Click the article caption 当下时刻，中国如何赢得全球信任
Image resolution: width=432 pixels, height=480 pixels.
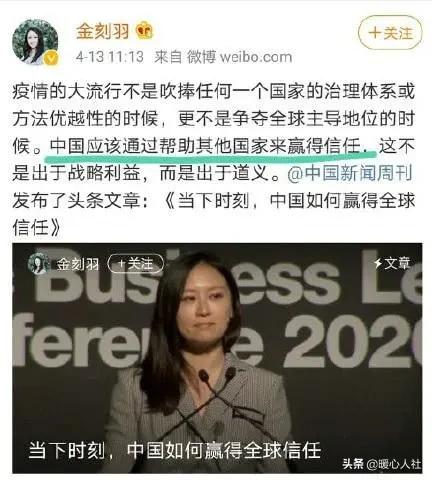click(175, 450)
